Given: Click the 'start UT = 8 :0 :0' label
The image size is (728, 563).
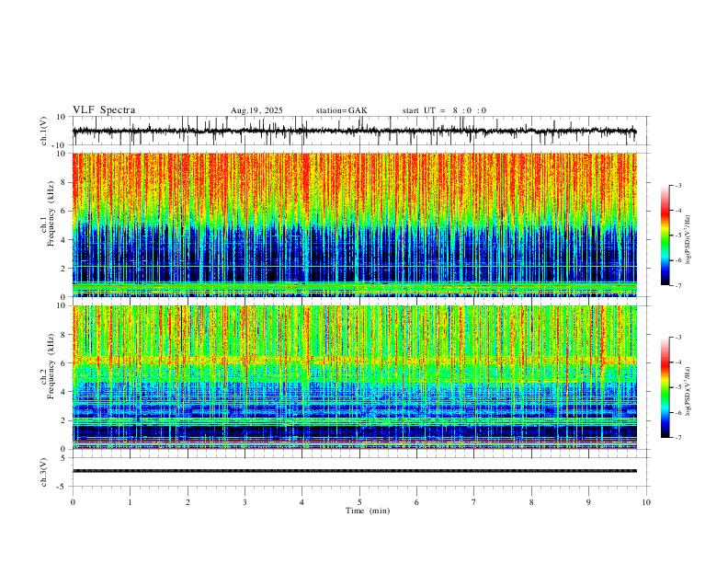Looking at the screenshot, I should click(x=444, y=110).
